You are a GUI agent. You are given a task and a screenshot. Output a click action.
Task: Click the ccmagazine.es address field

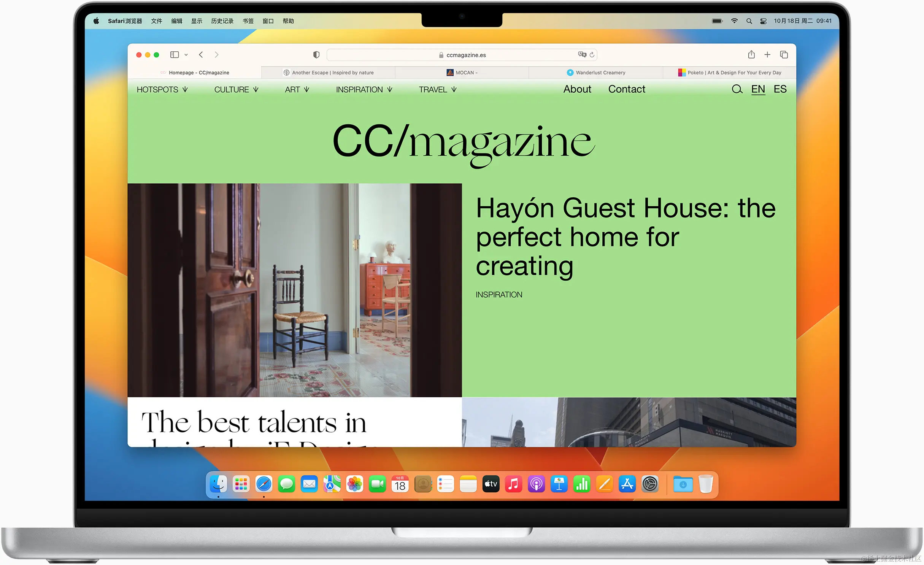[465, 55]
